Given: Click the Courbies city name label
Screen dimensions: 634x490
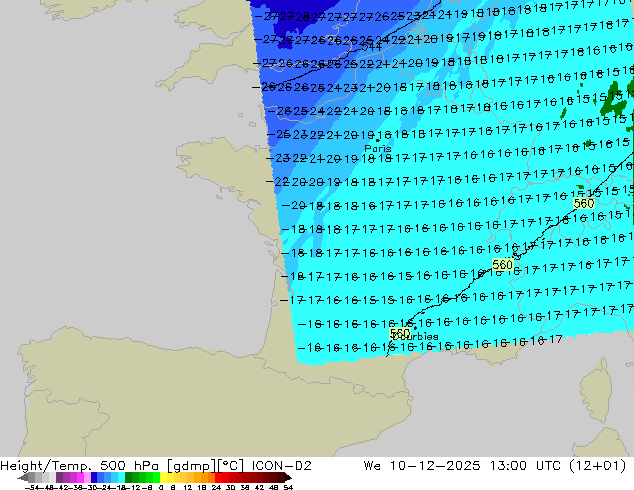Looking at the screenshot, I should point(418,336).
